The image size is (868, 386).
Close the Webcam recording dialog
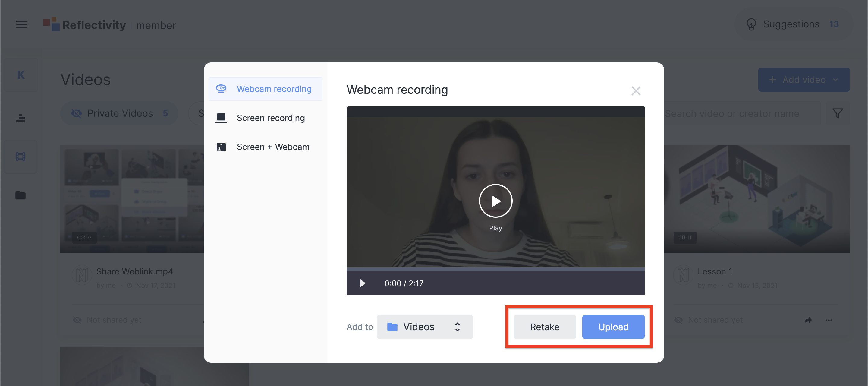pyautogui.click(x=636, y=91)
